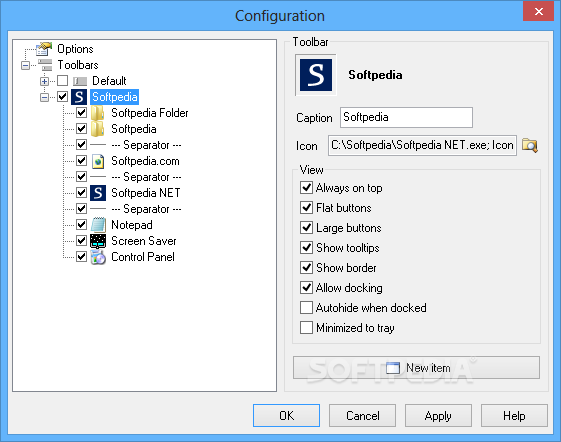This screenshot has height=442, width=561.
Task: Click the Toolbars tree icon
Action: pyautogui.click(x=45, y=65)
